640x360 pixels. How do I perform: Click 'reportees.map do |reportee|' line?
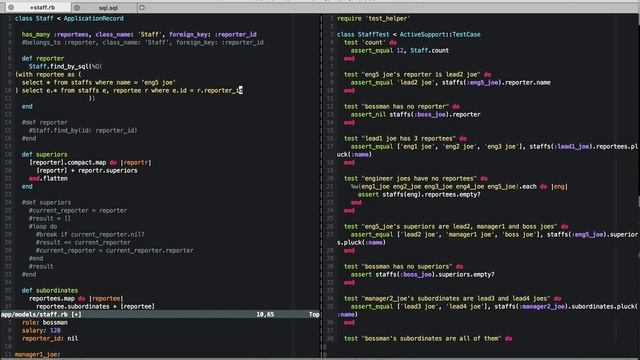point(76,298)
